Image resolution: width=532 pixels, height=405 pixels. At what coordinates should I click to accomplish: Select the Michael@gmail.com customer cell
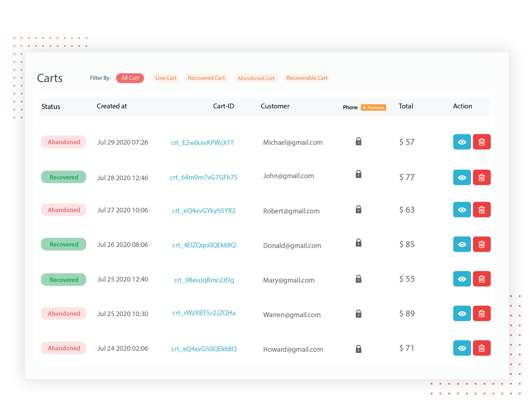click(x=293, y=143)
